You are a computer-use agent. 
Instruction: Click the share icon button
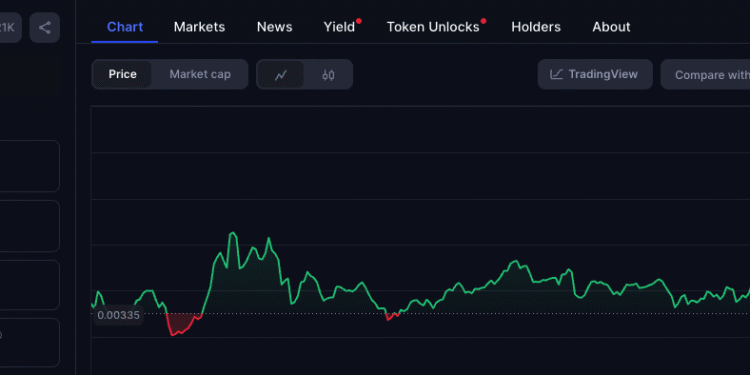click(44, 28)
